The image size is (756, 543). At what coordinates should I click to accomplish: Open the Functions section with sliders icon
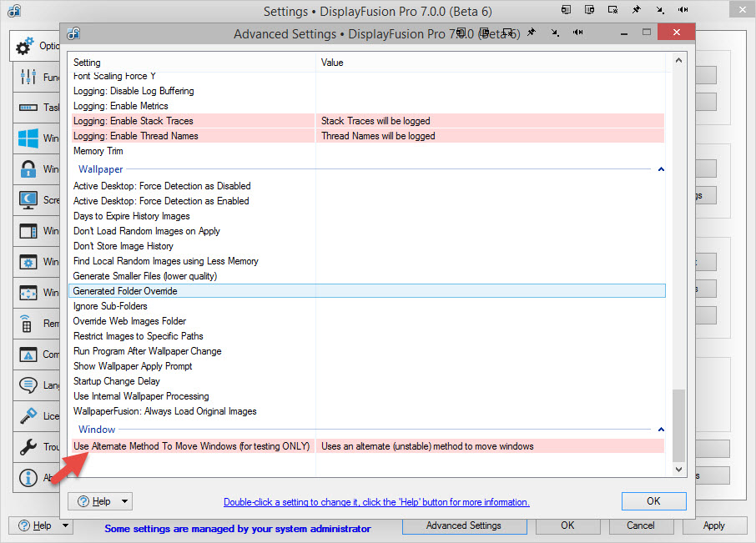click(x=28, y=77)
